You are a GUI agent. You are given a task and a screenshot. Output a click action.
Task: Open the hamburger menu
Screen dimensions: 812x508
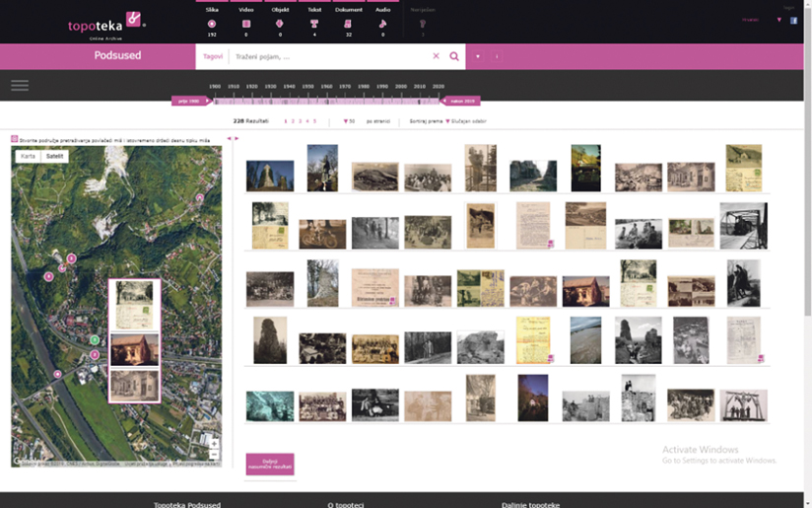(20, 85)
